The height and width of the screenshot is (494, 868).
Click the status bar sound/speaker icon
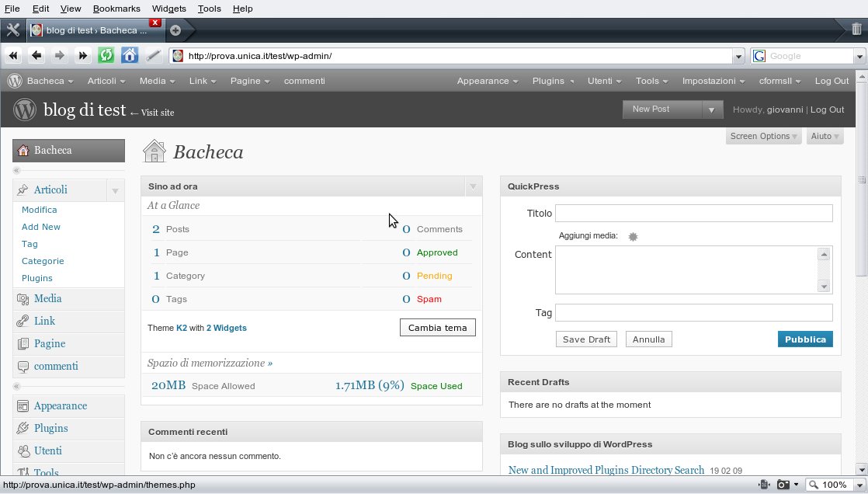pyautogui.click(x=764, y=485)
